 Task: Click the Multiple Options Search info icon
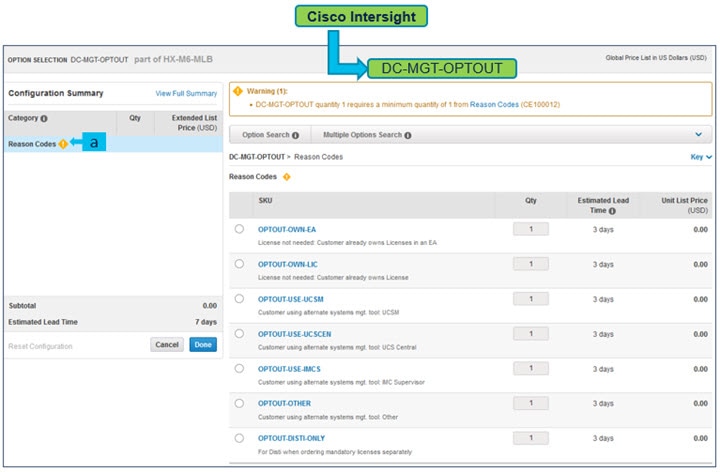(408, 135)
